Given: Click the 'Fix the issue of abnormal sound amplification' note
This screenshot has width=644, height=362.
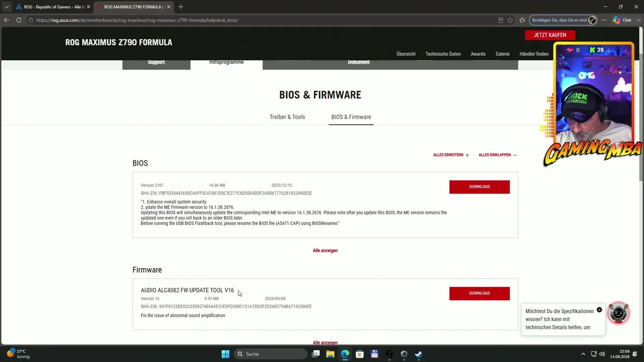Looking at the screenshot, I should tap(183, 316).
